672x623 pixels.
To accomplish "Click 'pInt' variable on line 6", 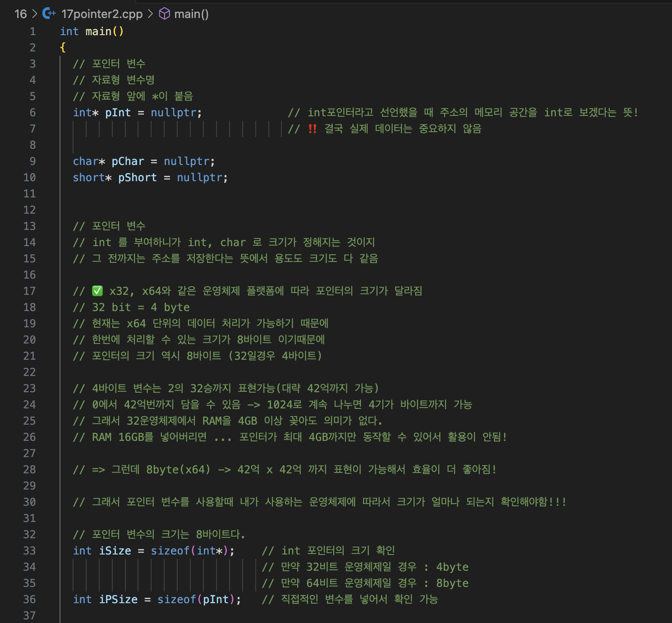I will coord(118,112).
